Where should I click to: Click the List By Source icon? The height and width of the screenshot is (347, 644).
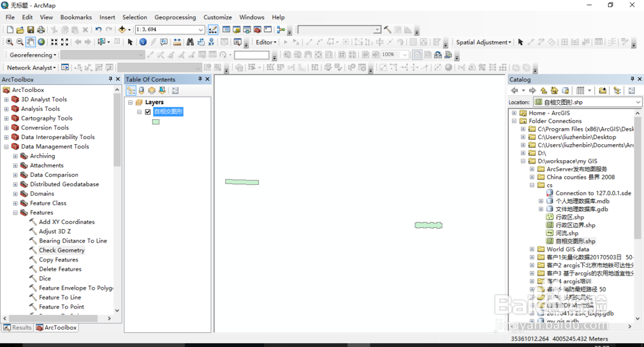coord(142,90)
